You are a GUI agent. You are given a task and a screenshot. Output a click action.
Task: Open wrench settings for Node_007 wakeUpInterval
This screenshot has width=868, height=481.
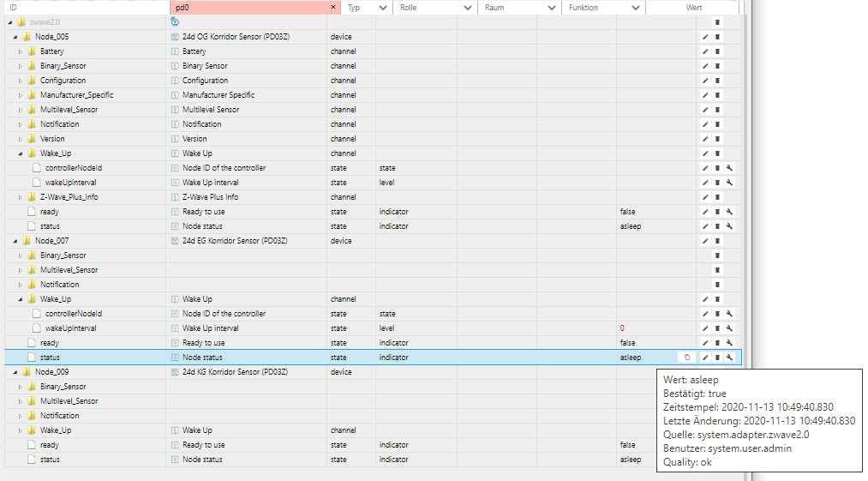pos(729,328)
